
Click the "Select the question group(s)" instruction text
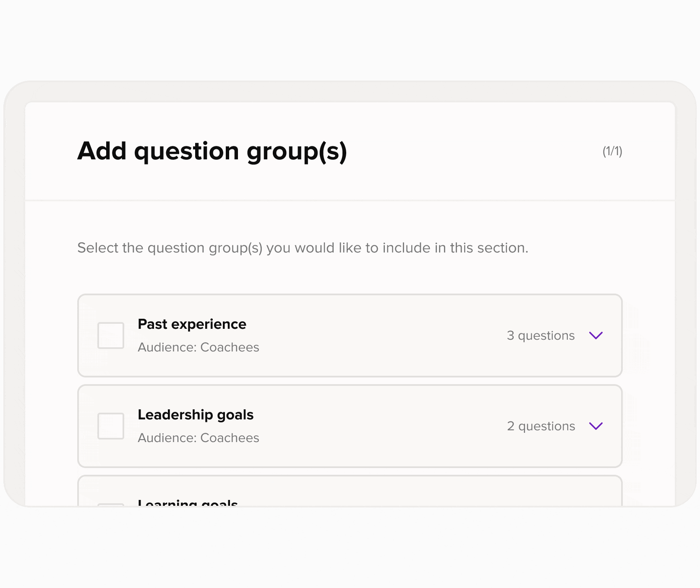coord(303,248)
